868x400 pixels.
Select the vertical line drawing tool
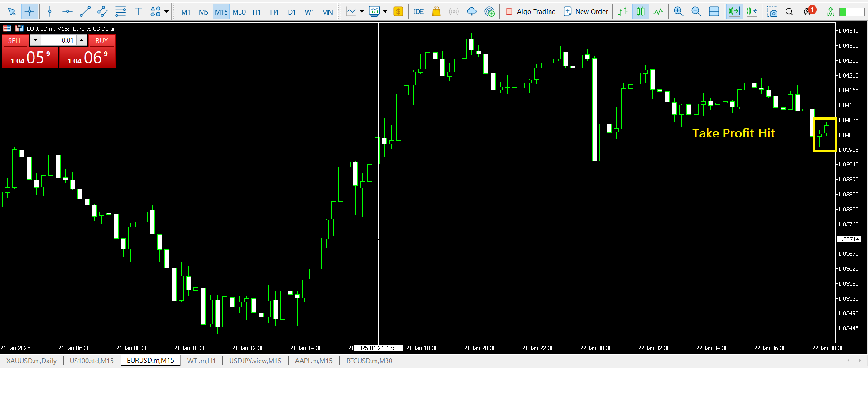click(50, 12)
